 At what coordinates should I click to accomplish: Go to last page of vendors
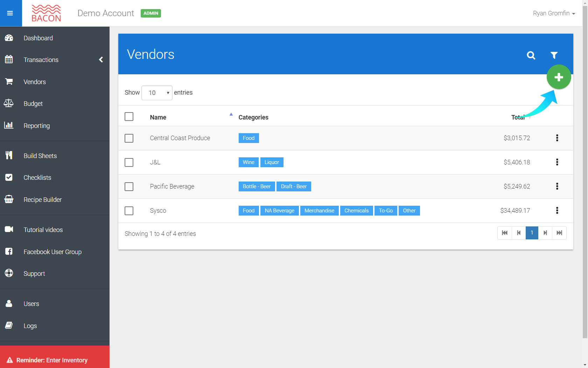pyautogui.click(x=559, y=233)
